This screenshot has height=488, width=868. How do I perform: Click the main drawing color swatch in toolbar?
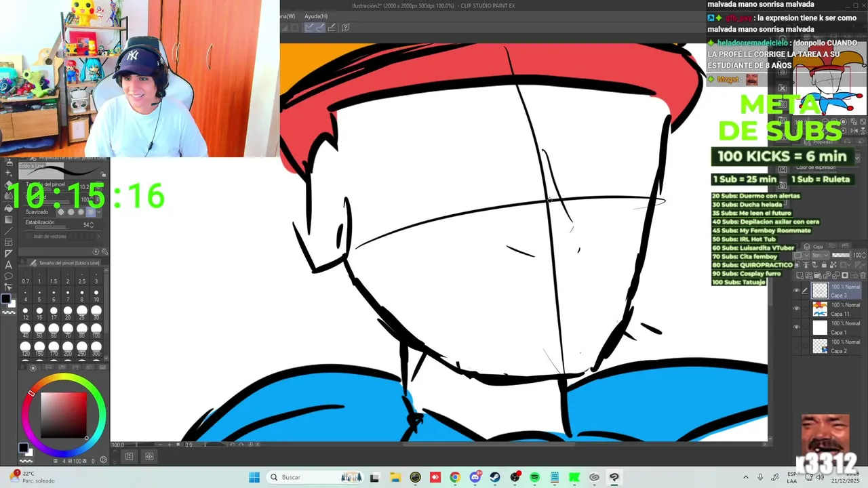[x=6, y=298]
